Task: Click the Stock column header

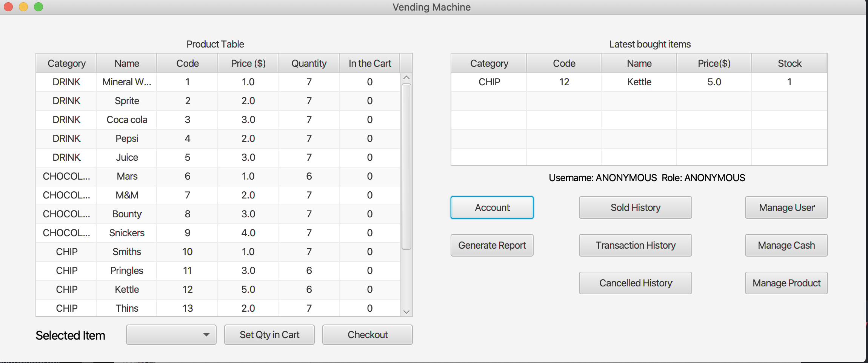Action: pyautogui.click(x=789, y=63)
